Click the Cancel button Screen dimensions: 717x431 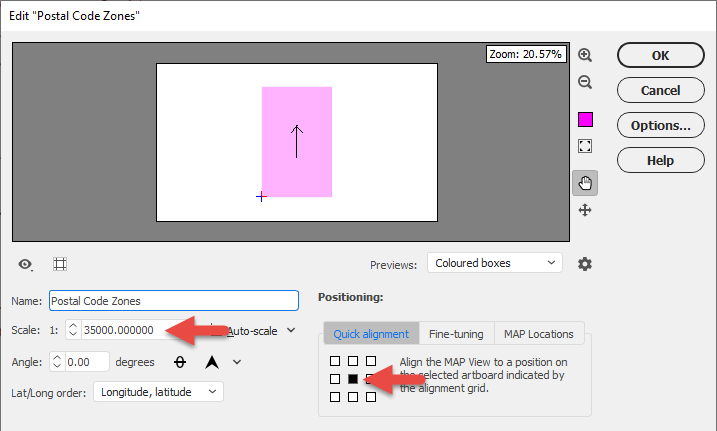660,90
